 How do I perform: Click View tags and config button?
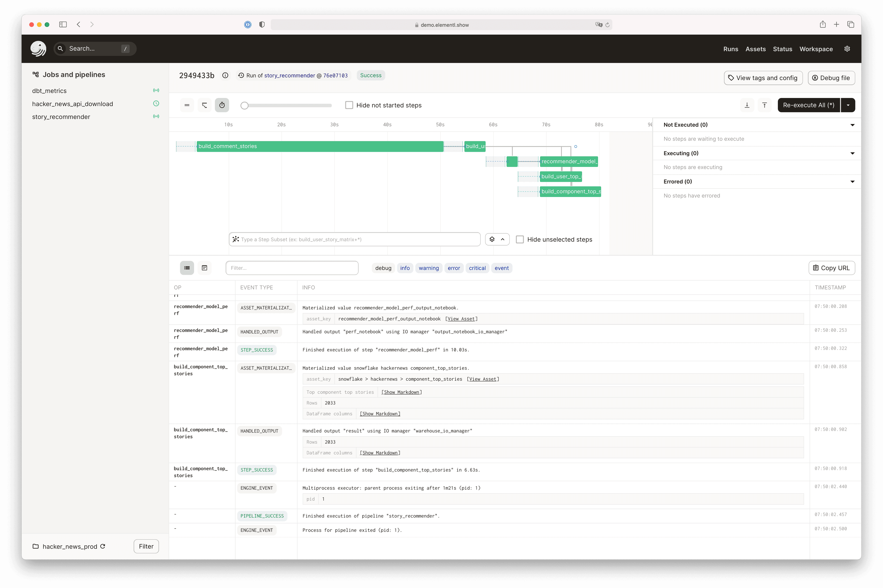coord(763,78)
